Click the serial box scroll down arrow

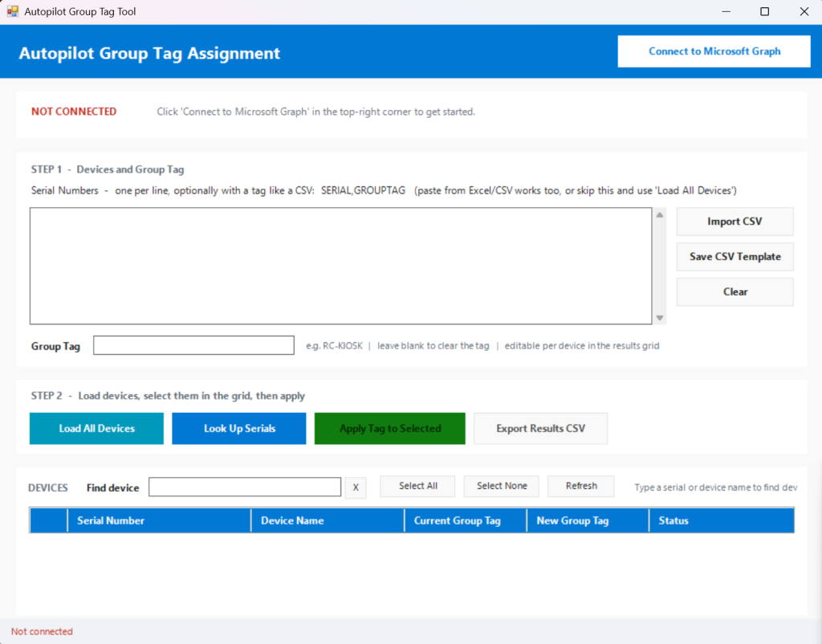[x=660, y=318]
